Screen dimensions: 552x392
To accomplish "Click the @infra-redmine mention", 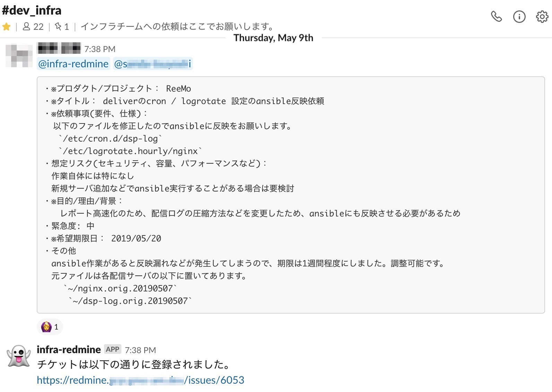I will point(74,64).
